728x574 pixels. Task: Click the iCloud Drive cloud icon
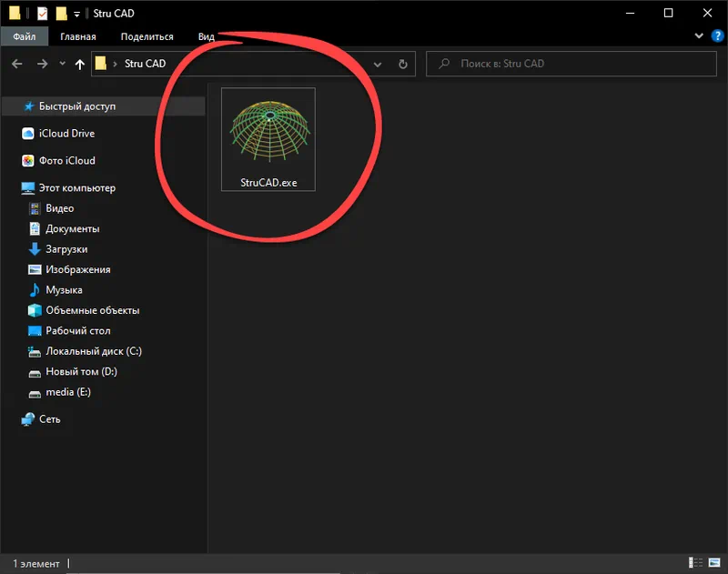(28, 134)
